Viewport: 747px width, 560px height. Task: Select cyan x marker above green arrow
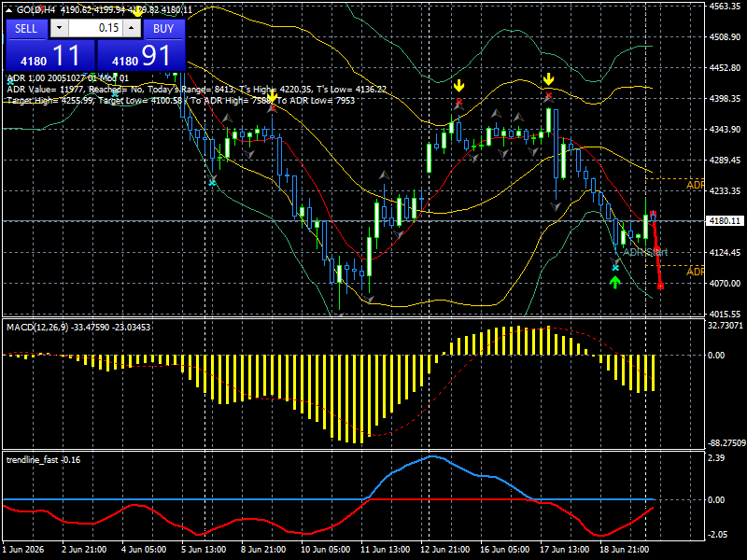click(x=615, y=268)
